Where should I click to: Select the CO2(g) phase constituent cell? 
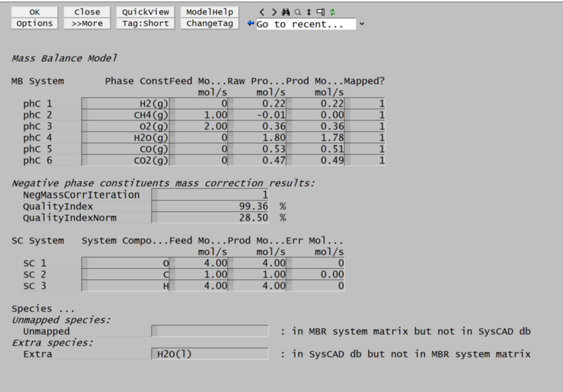[126, 160]
